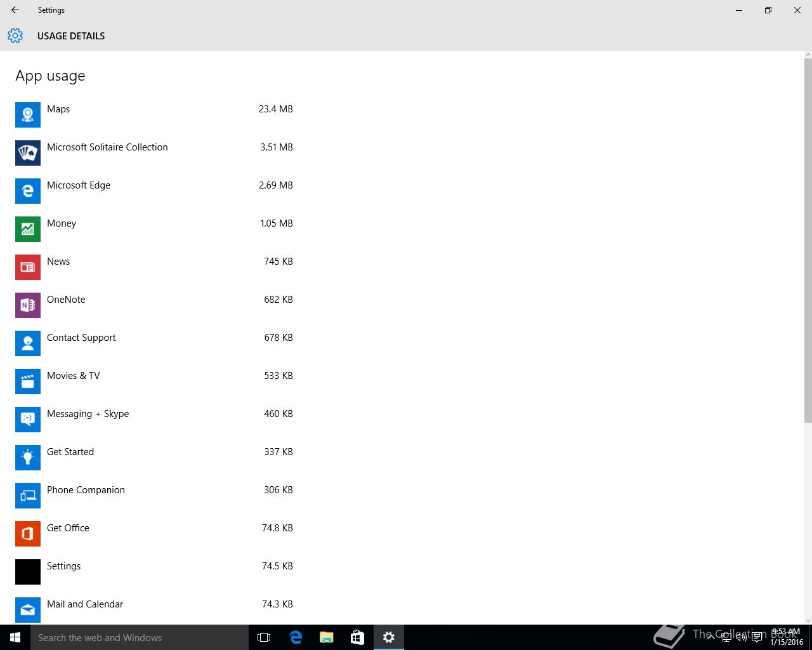812x650 pixels.
Task: Click the 337 KB usage value
Action: click(x=278, y=452)
